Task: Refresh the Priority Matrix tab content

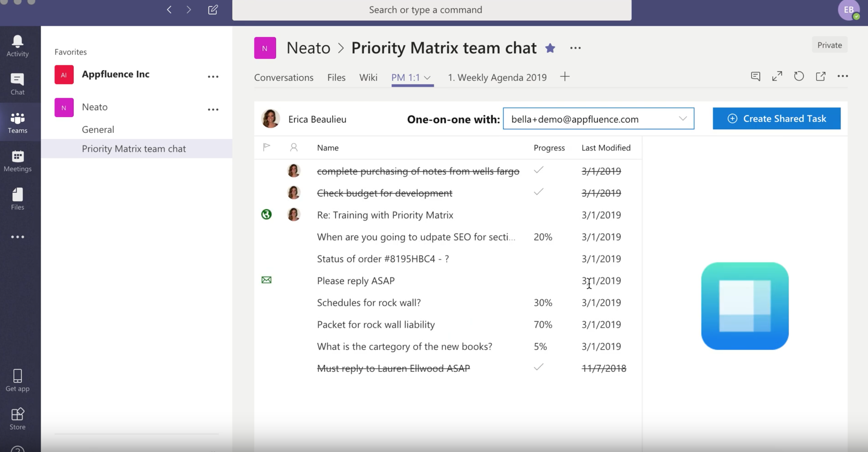Action: click(799, 76)
